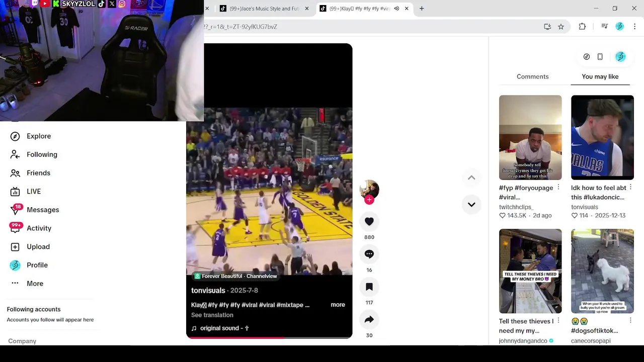Click the Company footer heading
The width and height of the screenshot is (644, 362).
22,341
